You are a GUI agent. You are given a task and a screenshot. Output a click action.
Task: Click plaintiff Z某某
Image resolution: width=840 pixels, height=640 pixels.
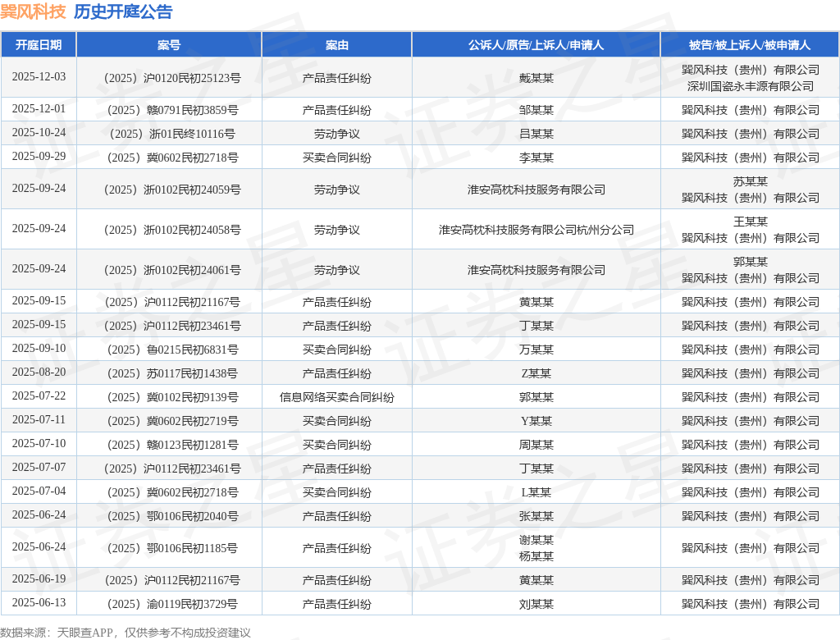[x=536, y=373]
